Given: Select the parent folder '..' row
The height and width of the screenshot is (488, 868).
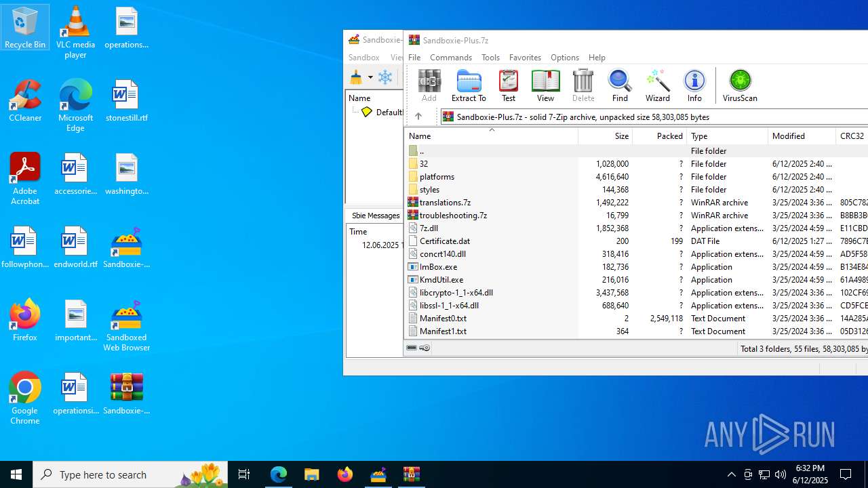Looking at the screenshot, I should point(636,150).
